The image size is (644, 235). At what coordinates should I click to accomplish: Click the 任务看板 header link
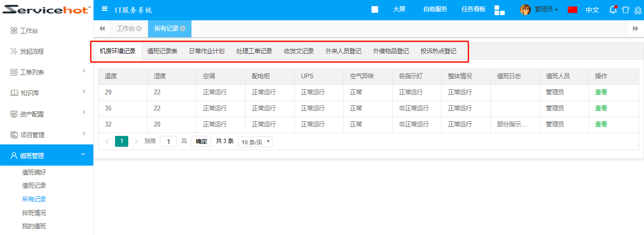[x=473, y=9]
